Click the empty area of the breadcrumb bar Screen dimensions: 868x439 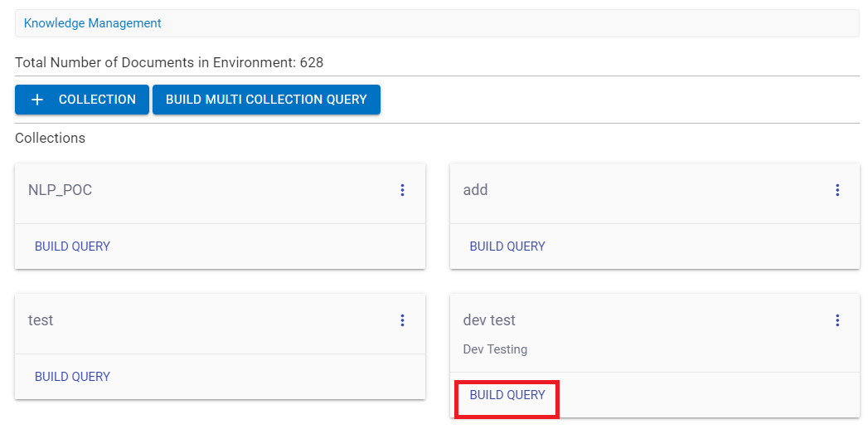pyautogui.click(x=497, y=23)
